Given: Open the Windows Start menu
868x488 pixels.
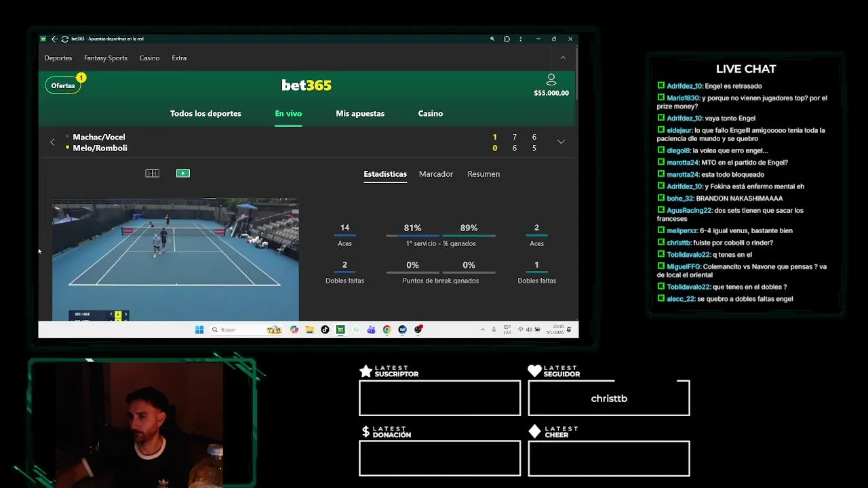Looking at the screenshot, I should point(199,329).
